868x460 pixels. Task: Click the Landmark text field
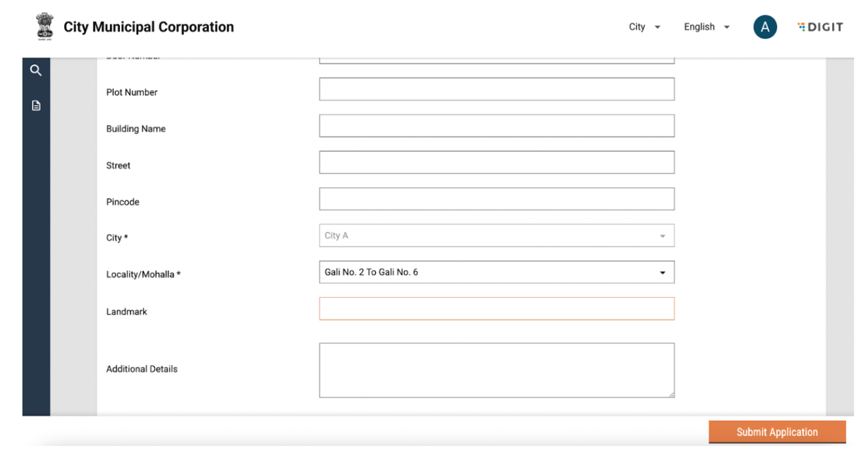tap(496, 309)
